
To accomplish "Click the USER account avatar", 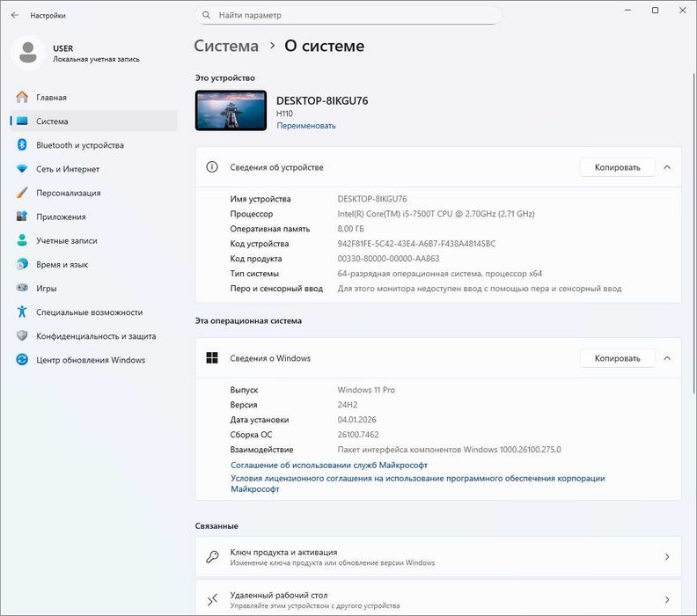I will tap(28, 53).
